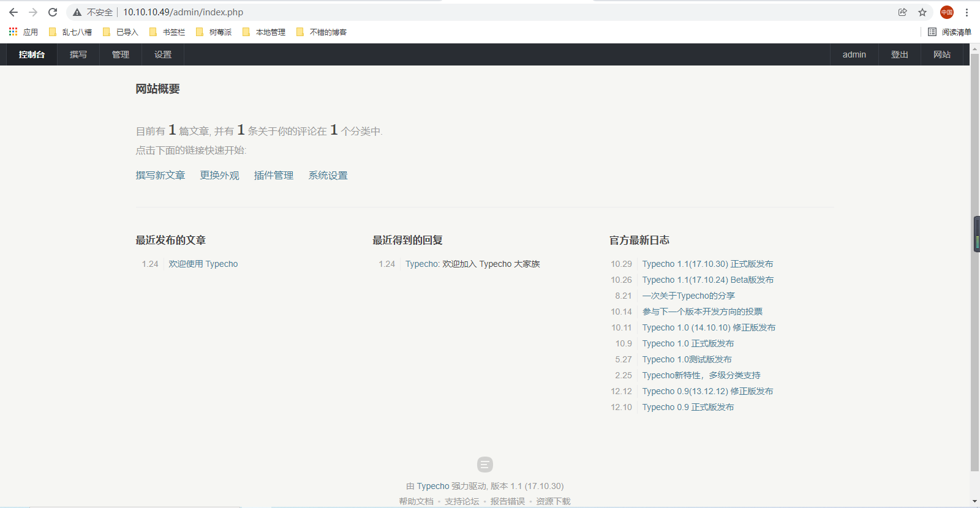
Task: Log out via 登出
Action: click(x=899, y=54)
